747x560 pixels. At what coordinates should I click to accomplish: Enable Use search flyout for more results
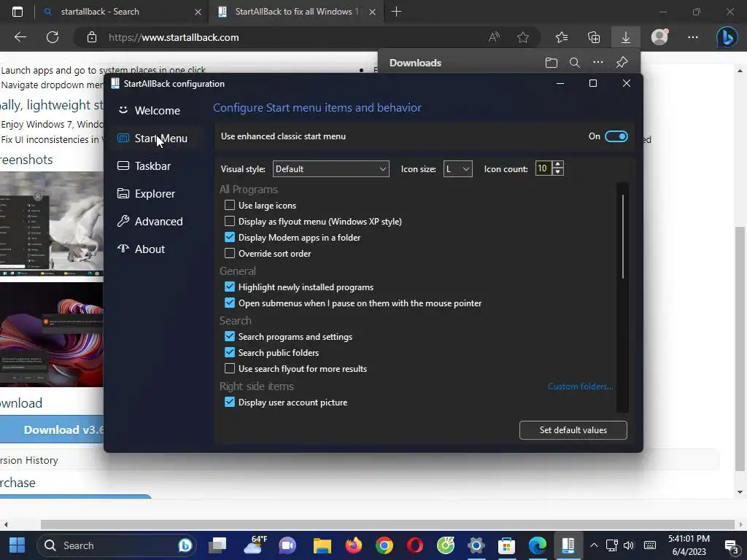230,368
